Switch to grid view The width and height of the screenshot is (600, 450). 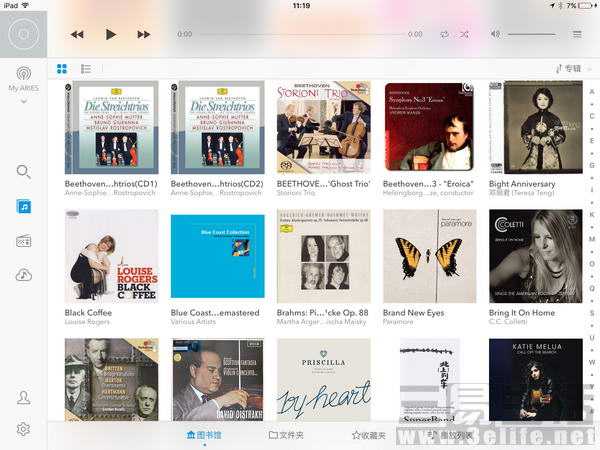(x=62, y=68)
